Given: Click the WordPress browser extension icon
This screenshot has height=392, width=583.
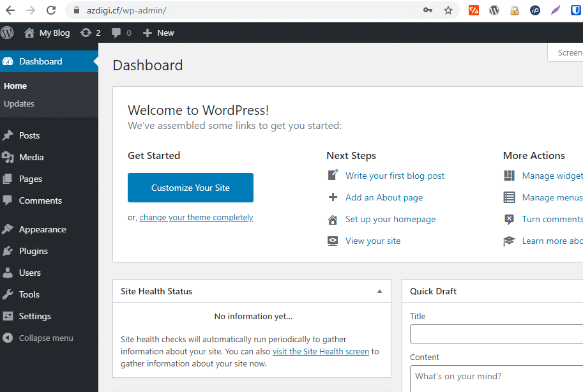Looking at the screenshot, I should [x=494, y=10].
